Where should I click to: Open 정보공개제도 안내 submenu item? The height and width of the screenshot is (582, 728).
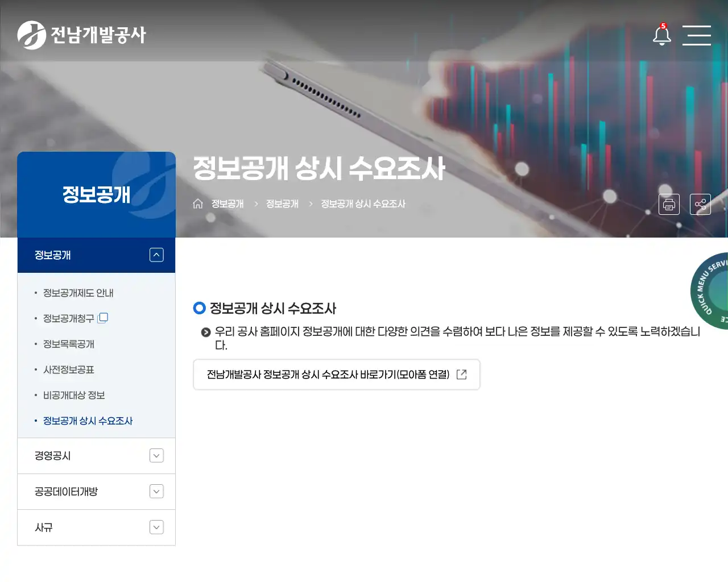point(78,293)
